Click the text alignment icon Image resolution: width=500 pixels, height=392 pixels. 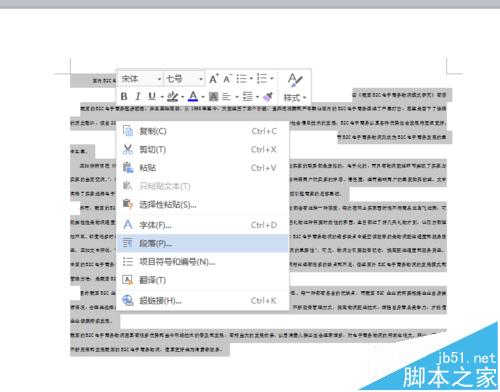pyautogui.click(x=227, y=97)
